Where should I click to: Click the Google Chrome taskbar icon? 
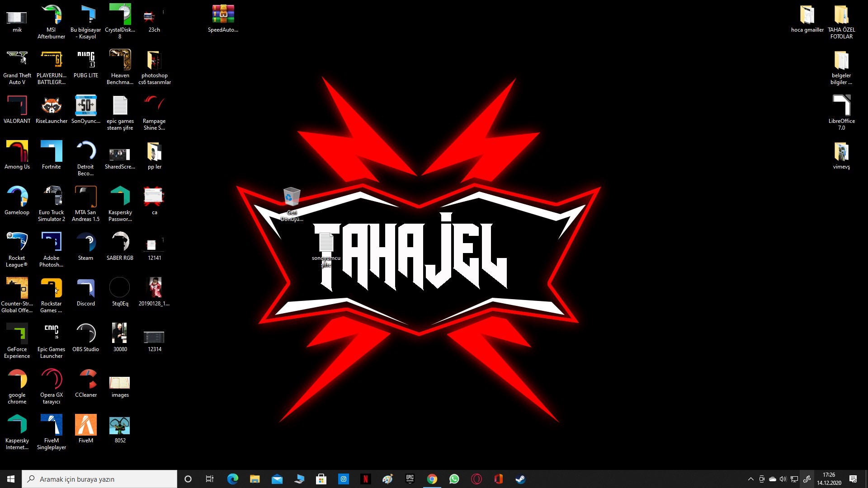click(x=432, y=479)
